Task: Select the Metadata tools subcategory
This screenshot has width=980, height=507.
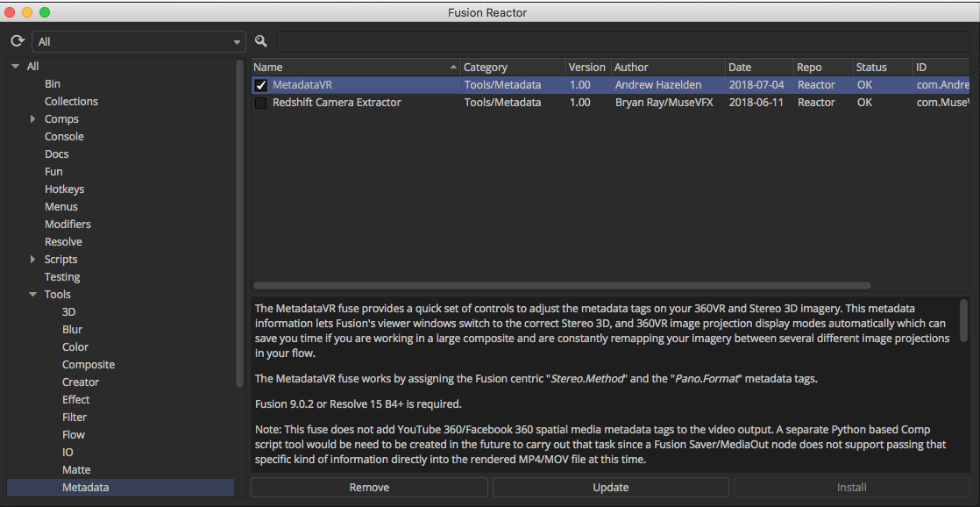Action: [x=85, y=487]
